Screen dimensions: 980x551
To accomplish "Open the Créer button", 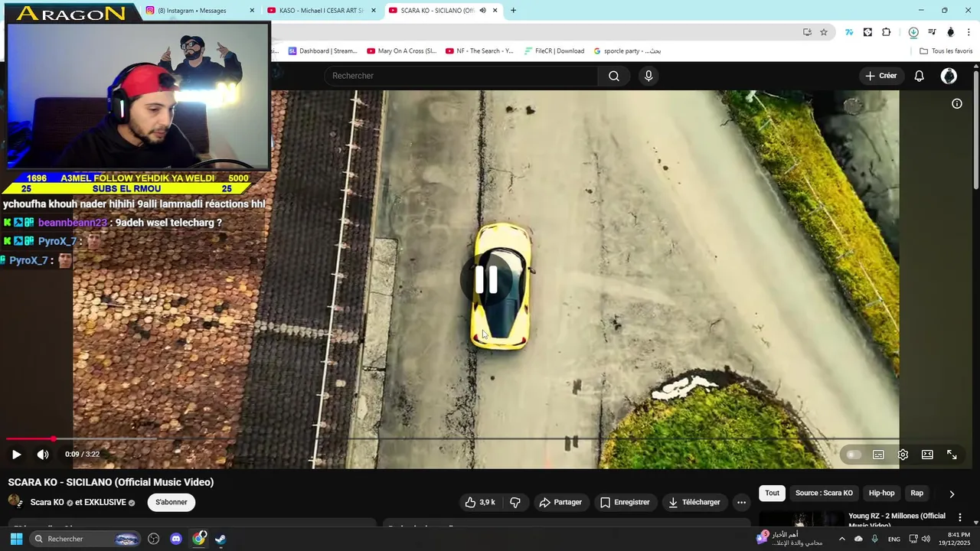I will click(x=880, y=76).
